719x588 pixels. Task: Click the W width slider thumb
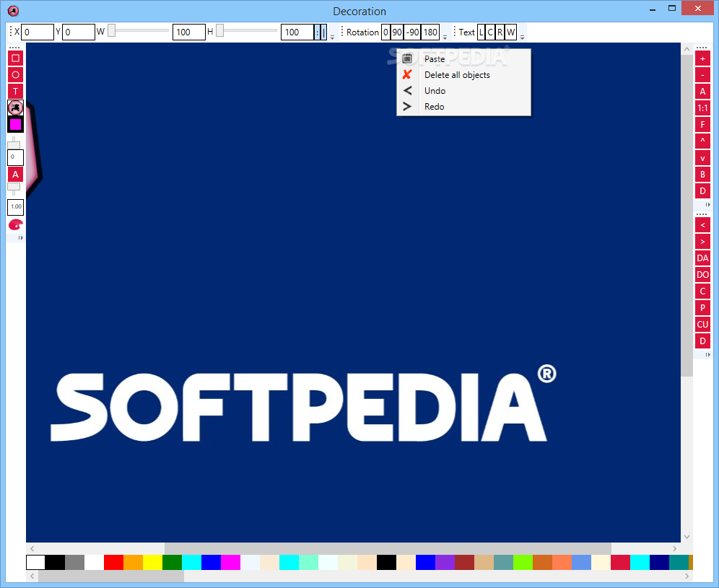(111, 31)
